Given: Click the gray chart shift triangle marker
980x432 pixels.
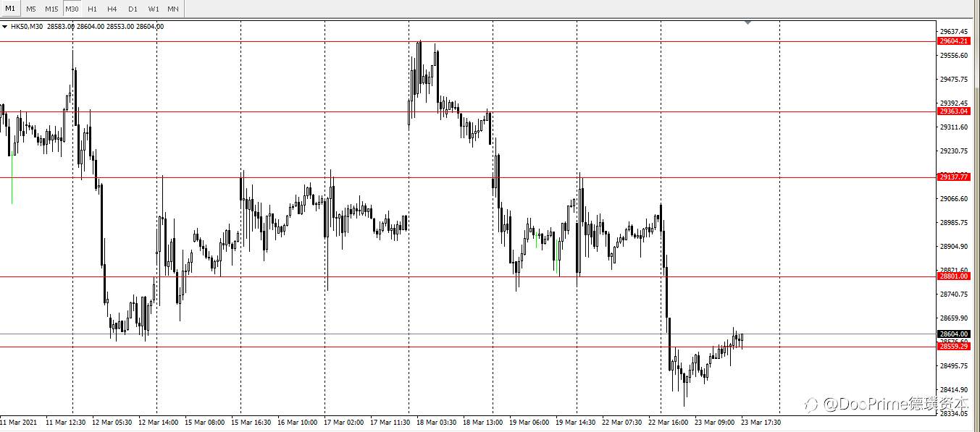Looking at the screenshot, I should coord(748,23).
